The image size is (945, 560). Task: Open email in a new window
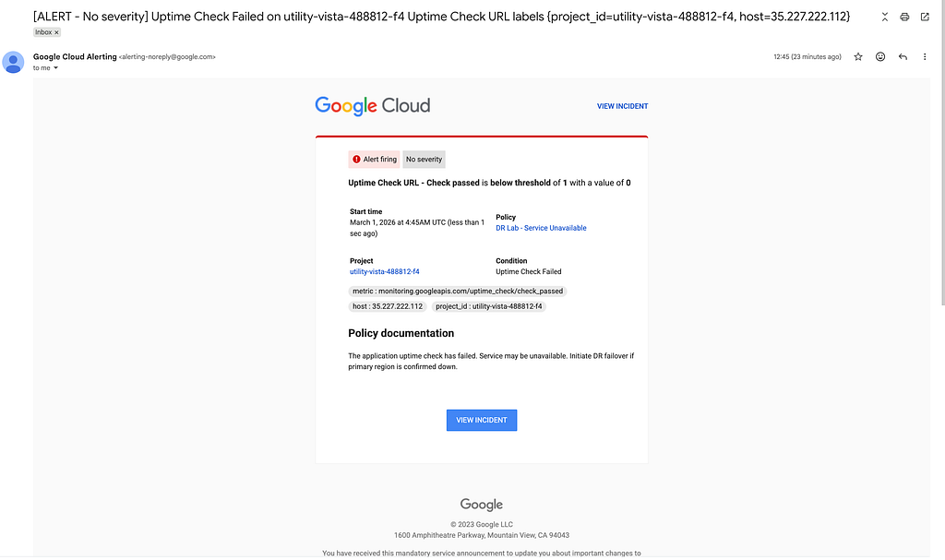[x=925, y=17]
